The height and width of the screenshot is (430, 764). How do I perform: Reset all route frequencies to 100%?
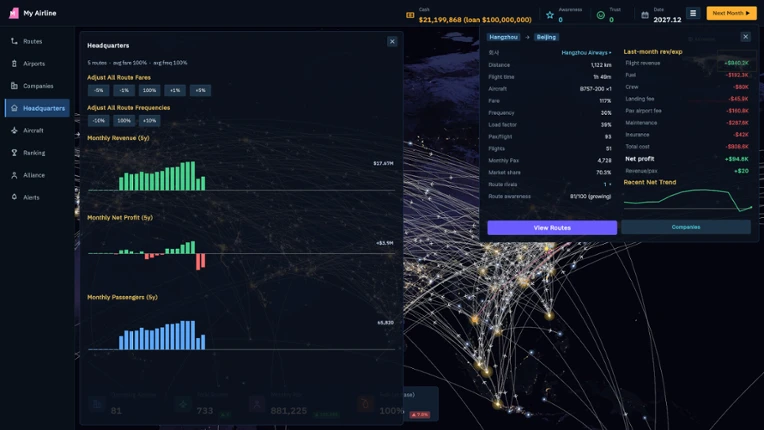[124, 121]
